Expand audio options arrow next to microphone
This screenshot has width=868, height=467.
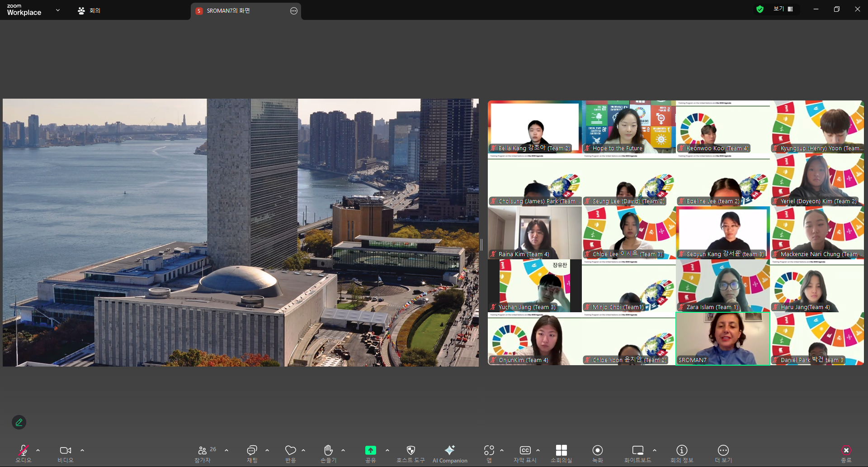(38, 450)
